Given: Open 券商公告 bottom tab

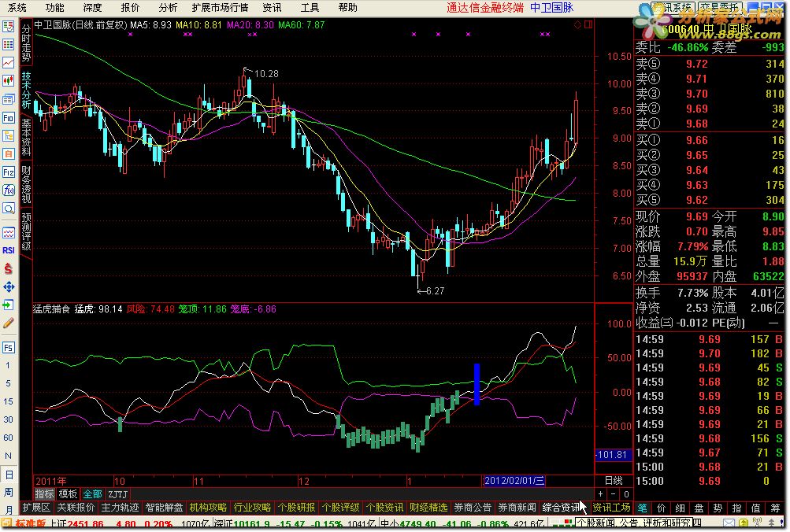Looking at the screenshot, I should pyautogui.click(x=473, y=508).
